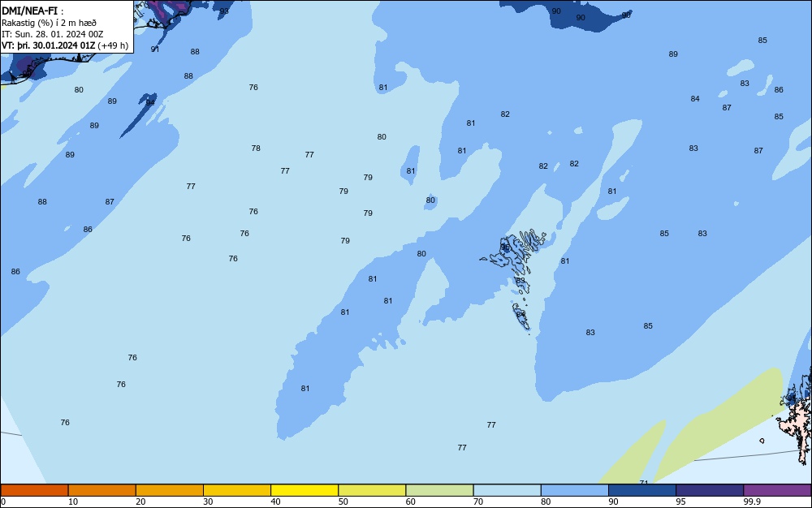This screenshot has width=812, height=508.
Task: Select the 'Rakastig (%) í 2 m hæð' label
Action: click(x=49, y=23)
